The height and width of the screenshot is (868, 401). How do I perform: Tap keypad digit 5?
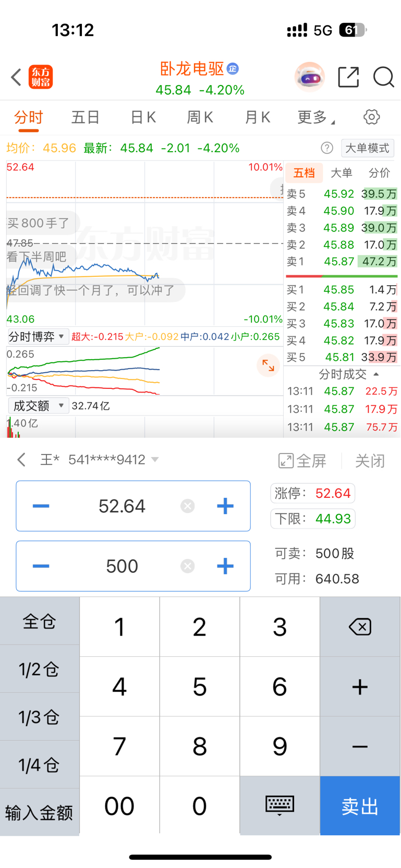tap(200, 687)
